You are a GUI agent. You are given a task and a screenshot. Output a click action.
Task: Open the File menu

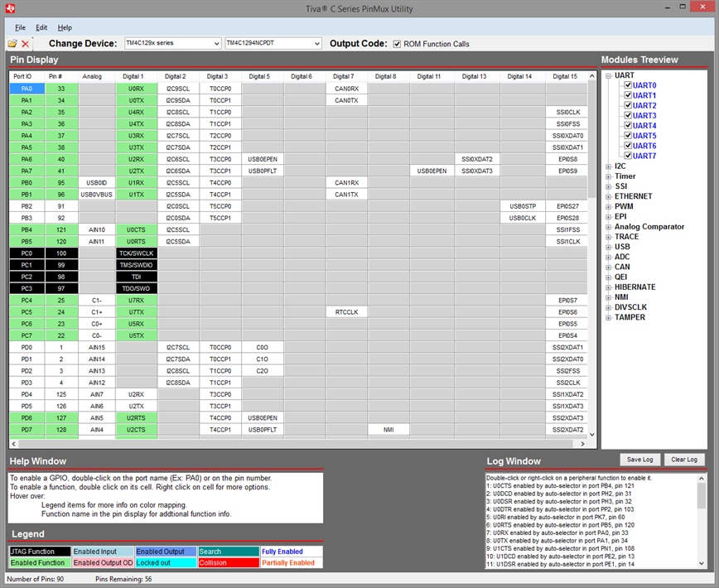pos(20,27)
